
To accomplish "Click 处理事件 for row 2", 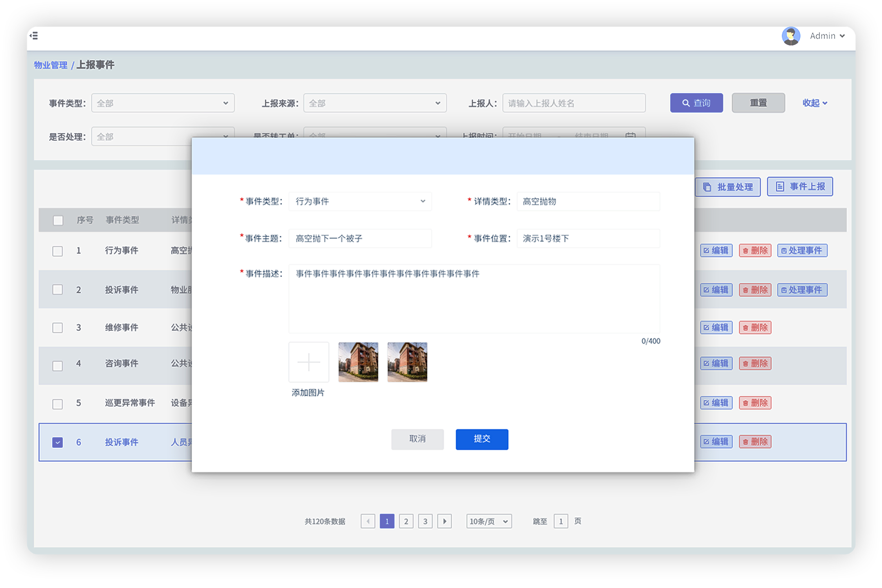I will (802, 290).
